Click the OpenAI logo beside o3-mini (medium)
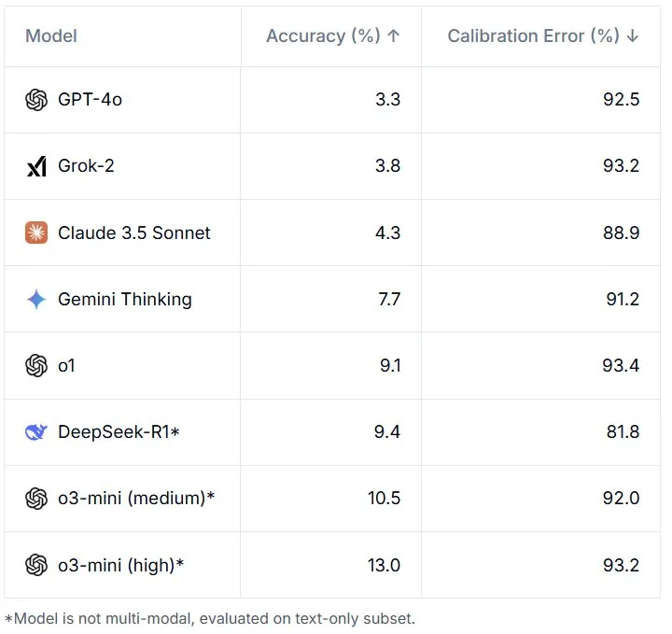Image resolution: width=672 pixels, height=634 pixels. [36, 499]
